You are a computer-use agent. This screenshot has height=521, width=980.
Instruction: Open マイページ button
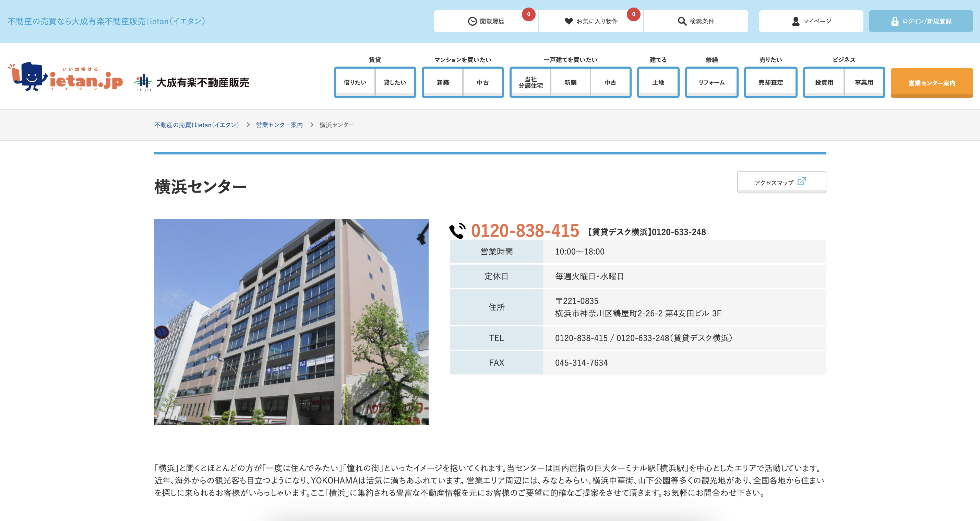[811, 21]
